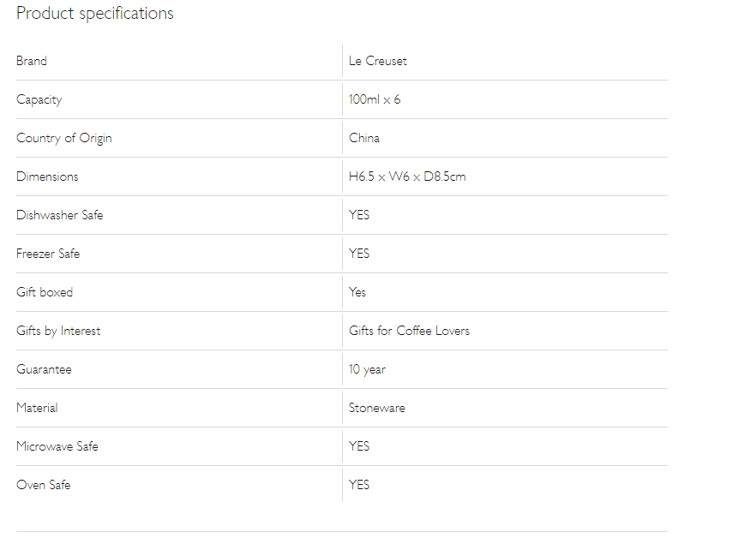Screen dimensions: 756x544
Task: Click YES value beside Dishwasher Safe
Action: (359, 215)
